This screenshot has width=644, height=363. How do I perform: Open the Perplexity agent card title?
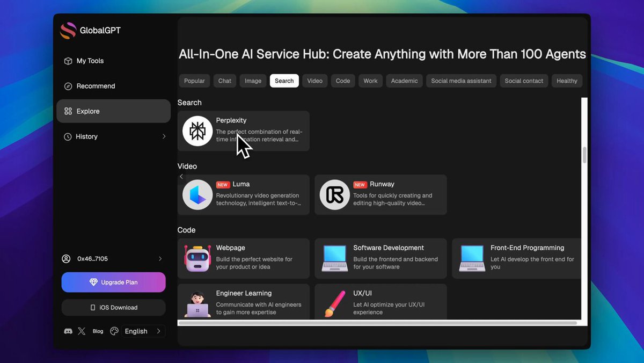pyautogui.click(x=231, y=120)
